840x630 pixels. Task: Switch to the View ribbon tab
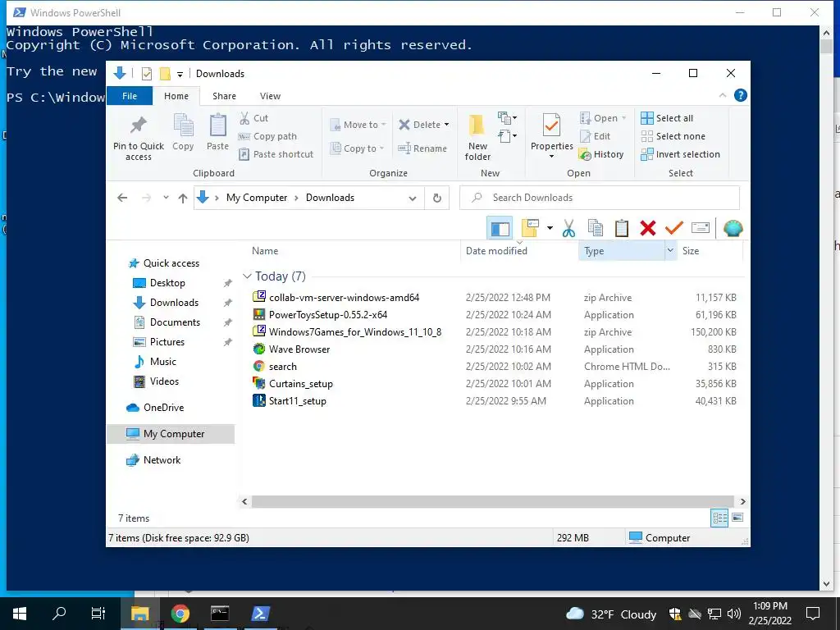click(x=270, y=96)
